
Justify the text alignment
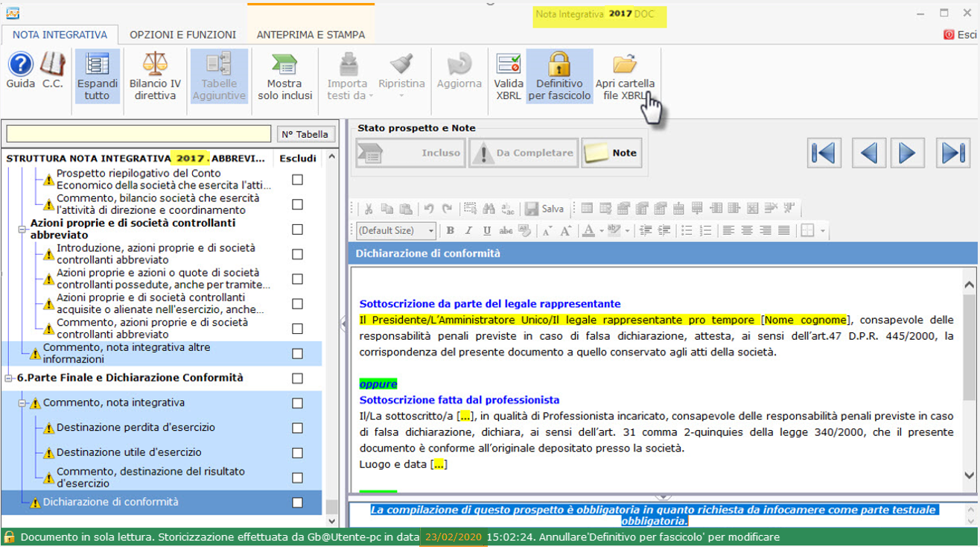tap(783, 231)
